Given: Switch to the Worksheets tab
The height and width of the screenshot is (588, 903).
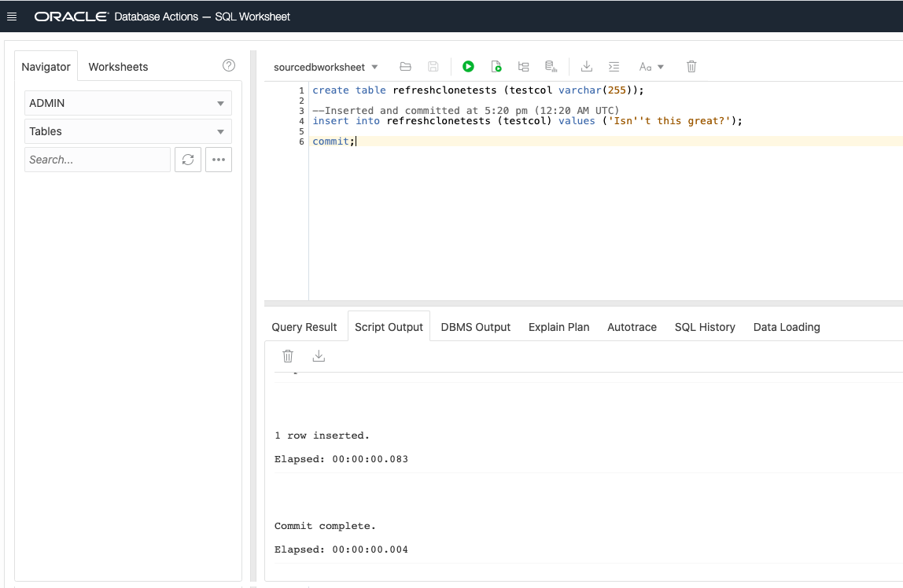Looking at the screenshot, I should [118, 67].
